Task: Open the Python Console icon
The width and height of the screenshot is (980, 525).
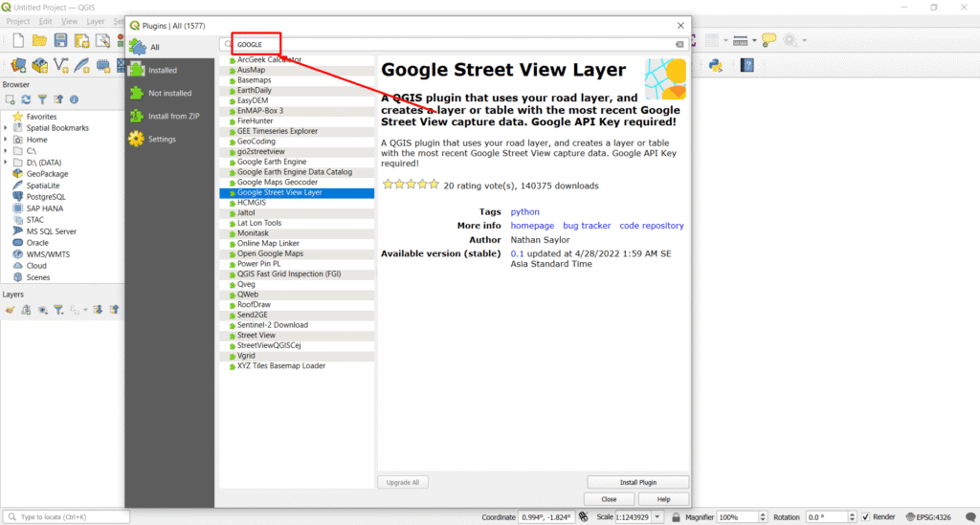Action: click(x=716, y=65)
